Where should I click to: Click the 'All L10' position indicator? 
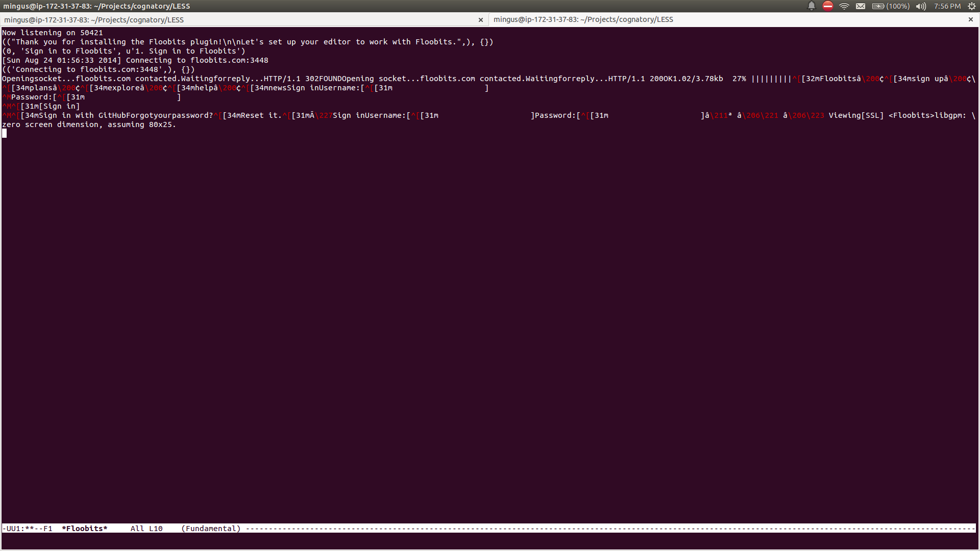[146, 529]
